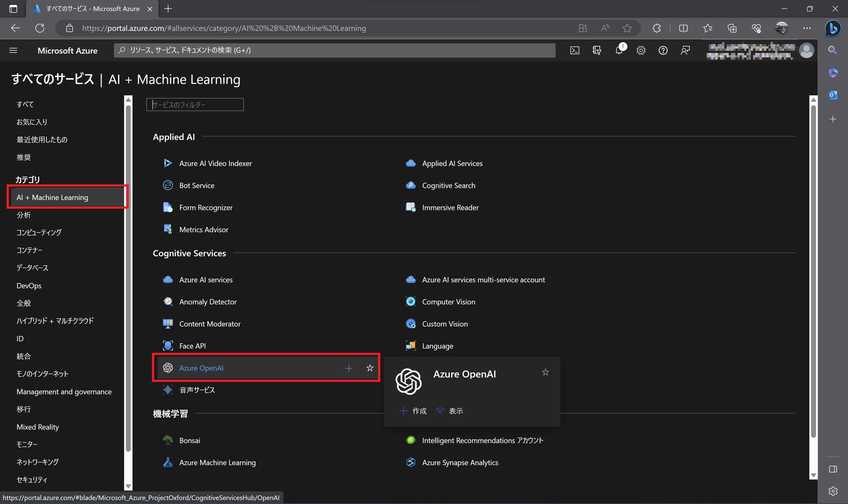Open Azure AI services multi-service account
848x504 pixels.
tap(483, 279)
